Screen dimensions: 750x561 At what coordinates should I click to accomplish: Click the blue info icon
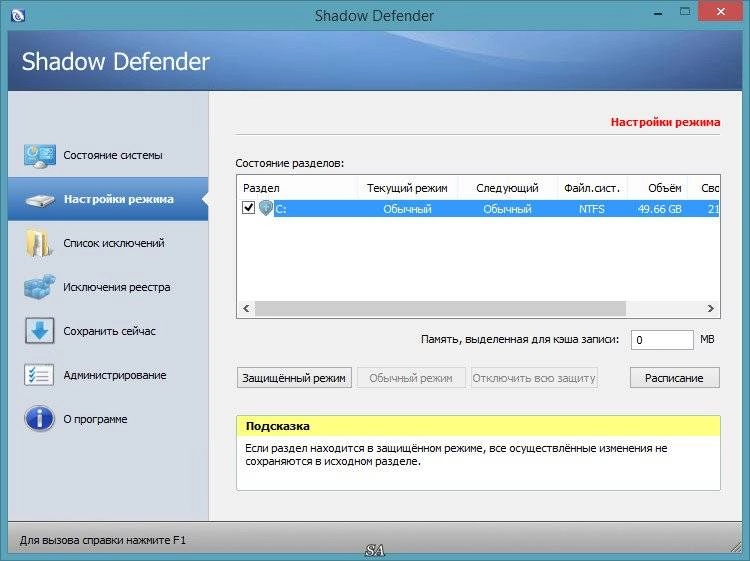click(39, 419)
